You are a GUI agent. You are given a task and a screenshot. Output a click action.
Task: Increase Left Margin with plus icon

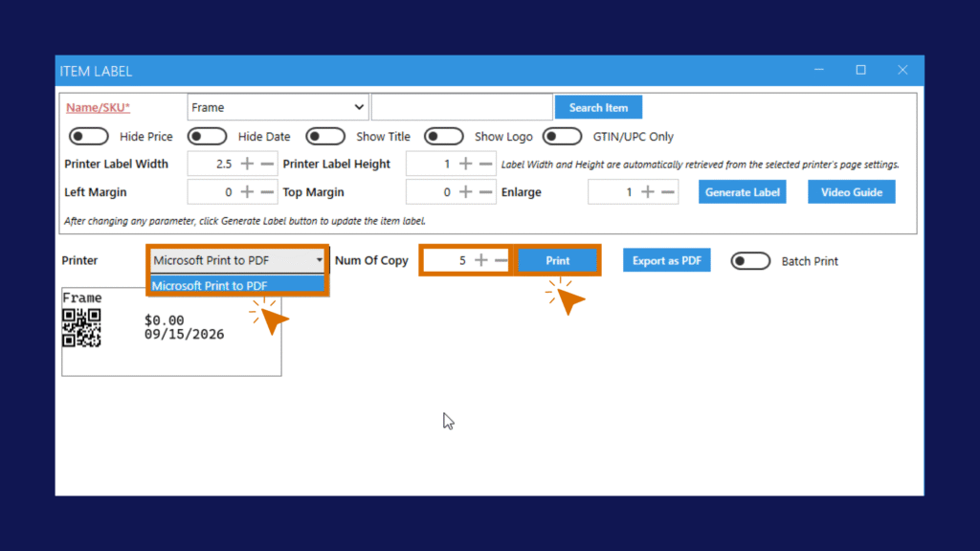click(248, 191)
